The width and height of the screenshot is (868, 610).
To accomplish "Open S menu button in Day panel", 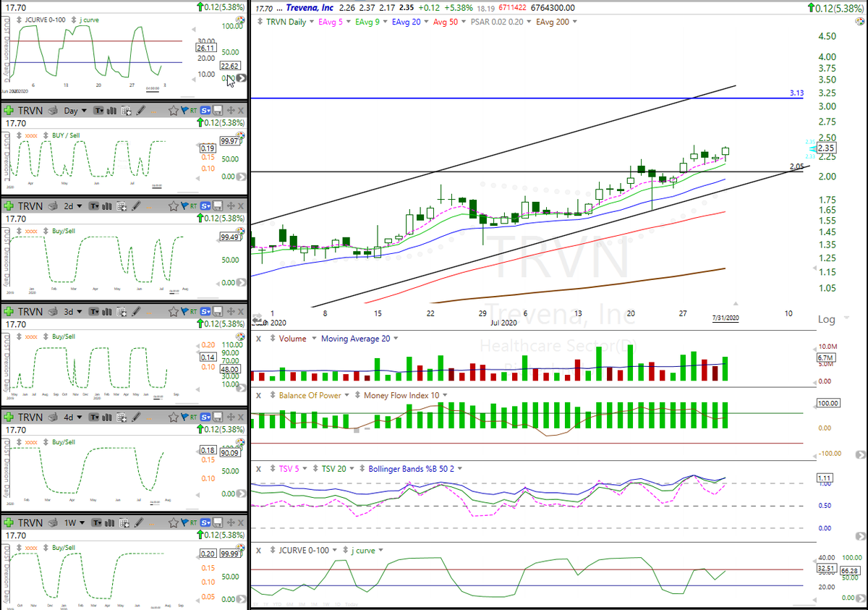I will coord(205,111).
